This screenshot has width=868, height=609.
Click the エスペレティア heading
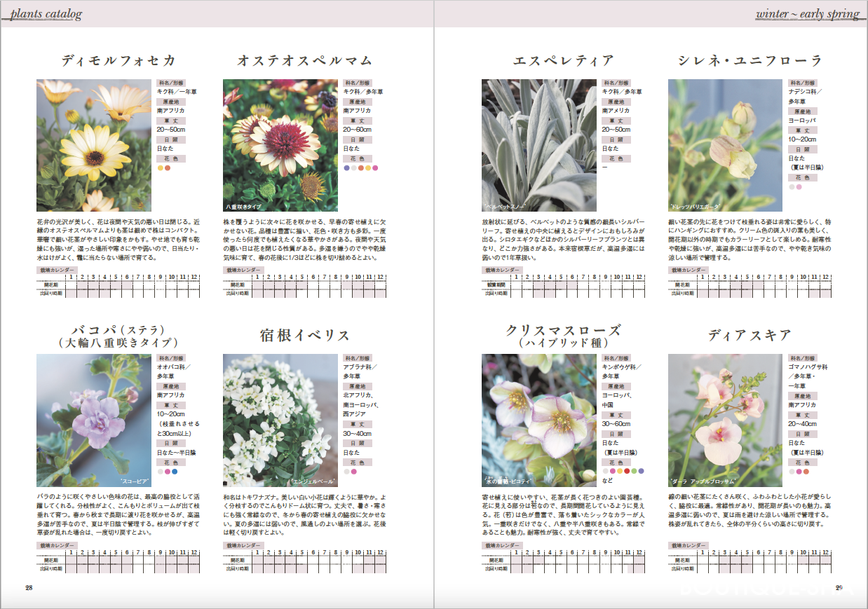tap(563, 61)
